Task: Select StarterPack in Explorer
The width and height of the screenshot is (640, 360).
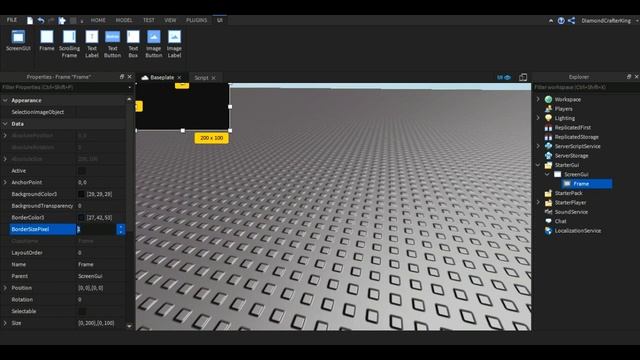Action: click(568, 193)
